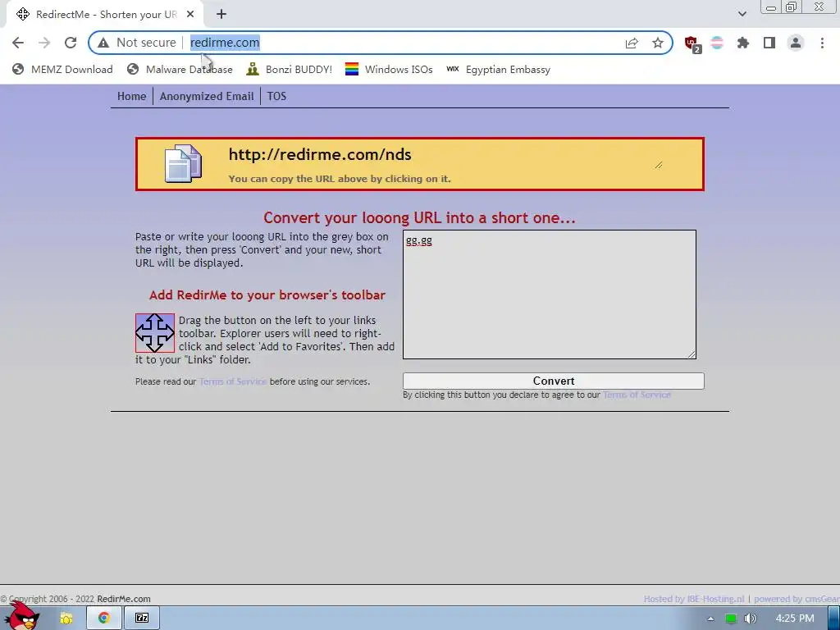Click the red bird Start button
Image resolution: width=840 pixels, height=630 pixels.
pyautogui.click(x=21, y=616)
